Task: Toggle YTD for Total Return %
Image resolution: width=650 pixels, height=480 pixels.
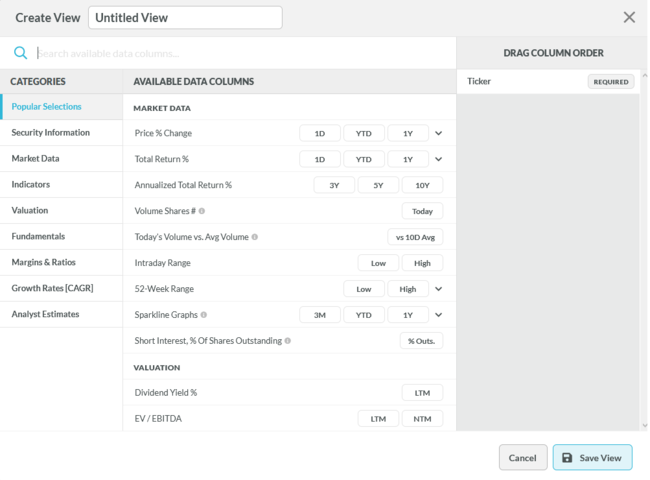Action: 364,159
